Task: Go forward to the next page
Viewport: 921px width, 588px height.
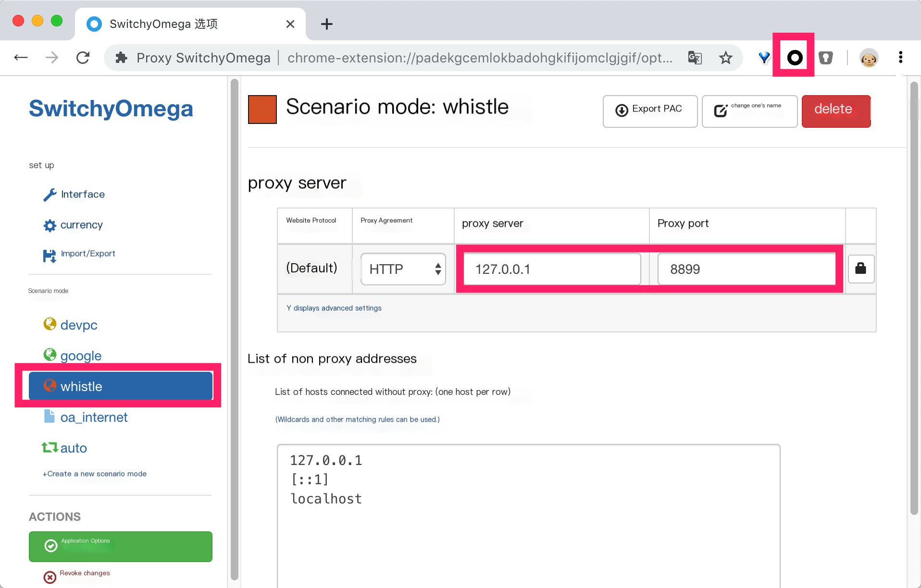Action: pyautogui.click(x=51, y=58)
